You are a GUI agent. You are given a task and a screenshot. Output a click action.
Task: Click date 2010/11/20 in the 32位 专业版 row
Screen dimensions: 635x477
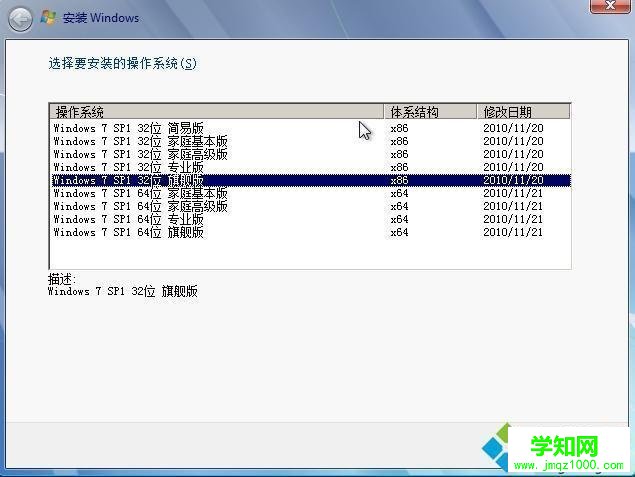[513, 167]
